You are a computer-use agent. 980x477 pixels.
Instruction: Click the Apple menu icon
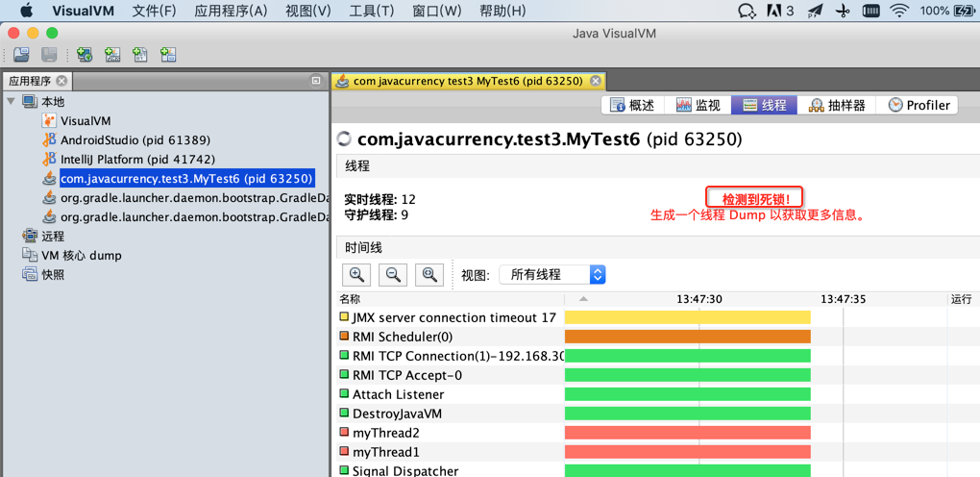coord(27,10)
